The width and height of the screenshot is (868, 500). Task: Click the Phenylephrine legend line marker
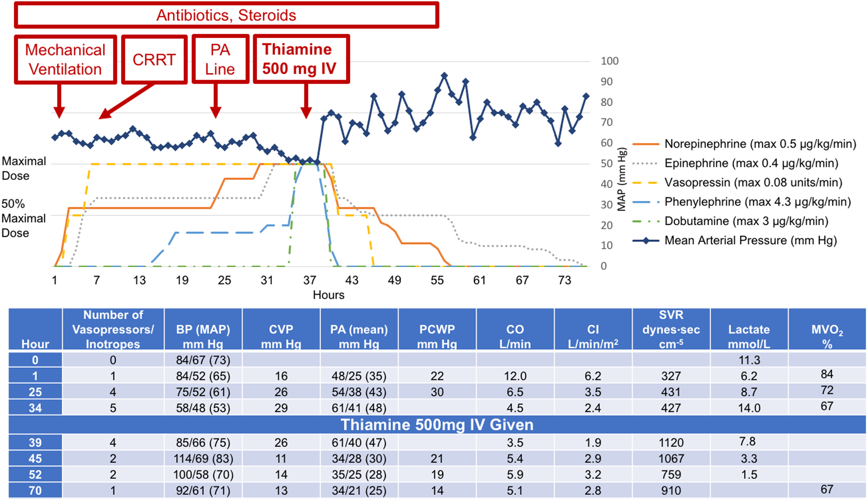tap(645, 202)
